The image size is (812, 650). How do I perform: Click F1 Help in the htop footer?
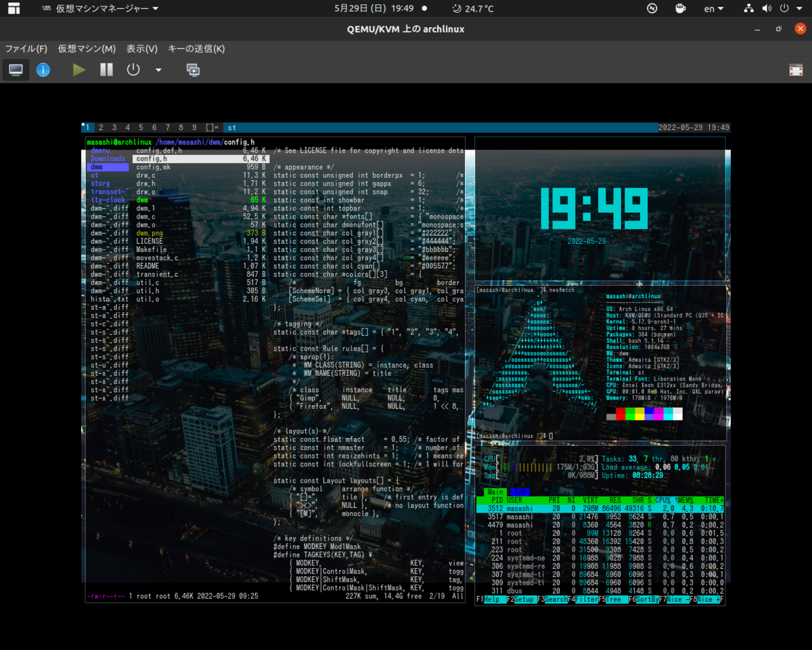(x=491, y=600)
